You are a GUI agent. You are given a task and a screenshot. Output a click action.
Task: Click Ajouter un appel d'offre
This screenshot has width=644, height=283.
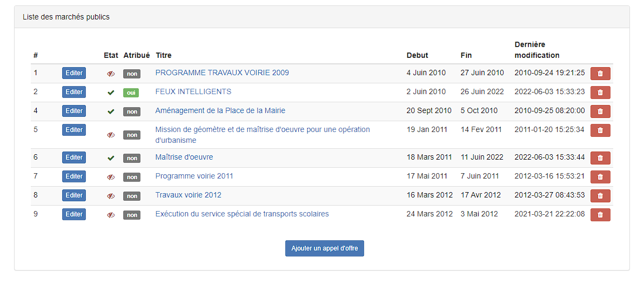point(325,248)
